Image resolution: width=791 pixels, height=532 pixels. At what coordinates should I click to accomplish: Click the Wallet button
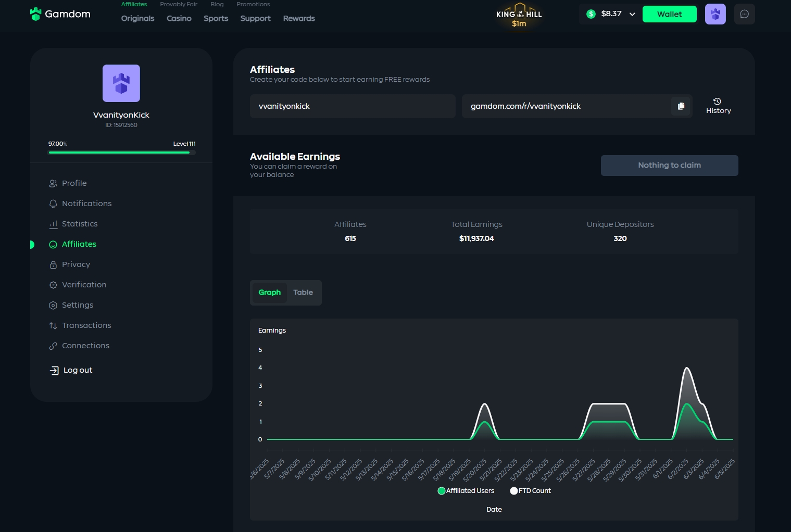[670, 14]
